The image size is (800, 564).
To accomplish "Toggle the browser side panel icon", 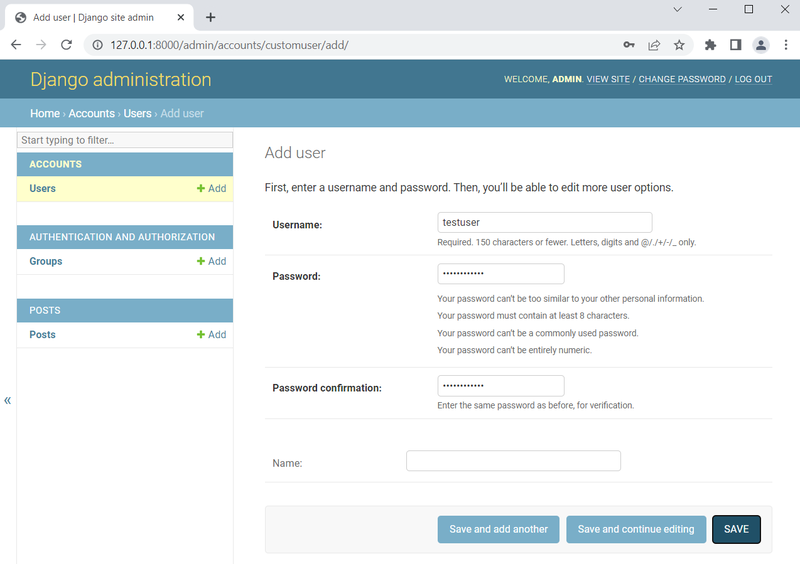I will pos(735,45).
